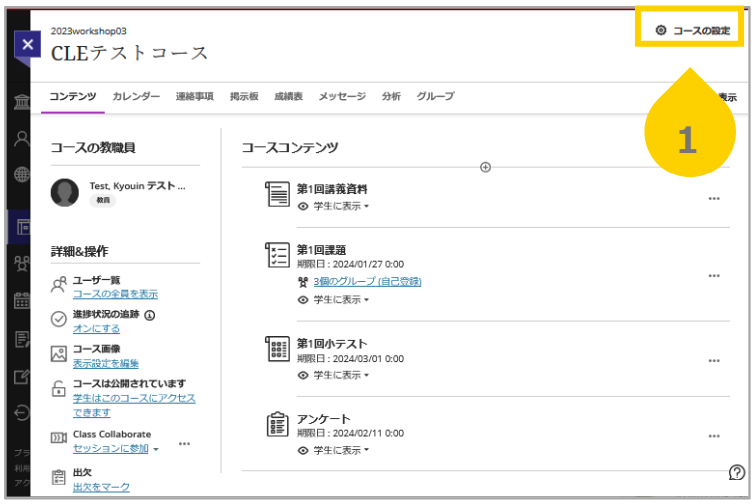
Task: Switch to the カレンダー tab
Action: tap(136, 96)
